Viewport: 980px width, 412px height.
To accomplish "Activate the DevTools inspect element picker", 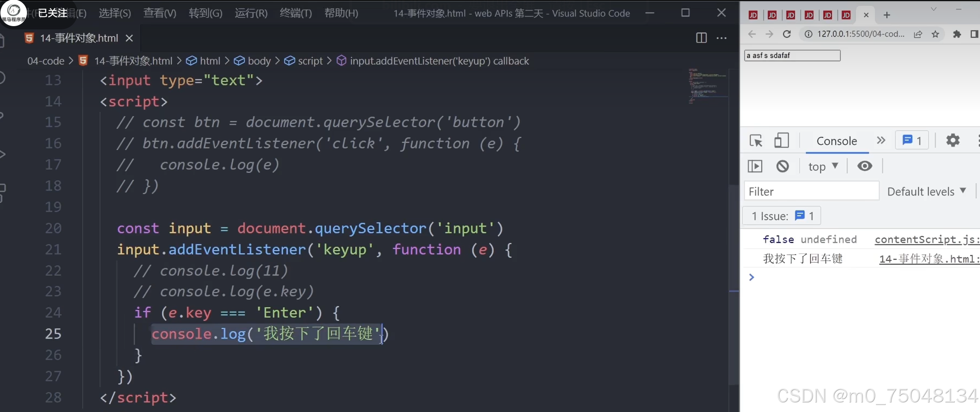I will pyautogui.click(x=756, y=141).
